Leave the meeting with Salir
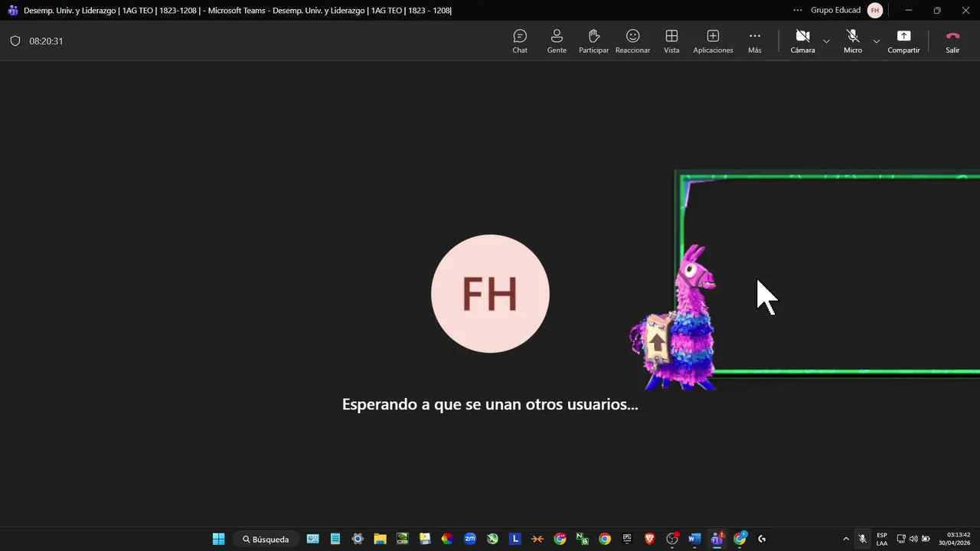This screenshot has height=551, width=980. [x=952, y=41]
